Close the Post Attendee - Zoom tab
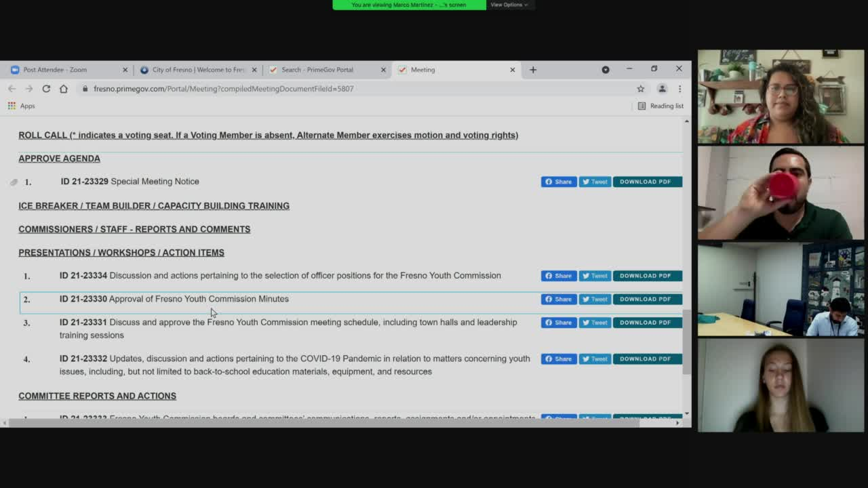This screenshot has height=488, width=868. (125, 70)
